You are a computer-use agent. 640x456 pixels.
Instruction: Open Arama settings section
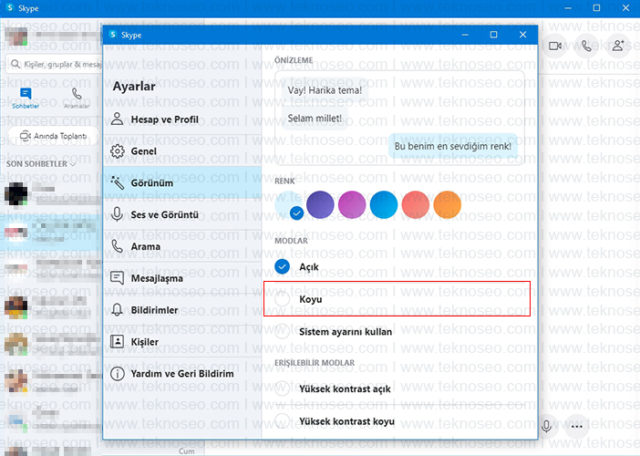182,246
